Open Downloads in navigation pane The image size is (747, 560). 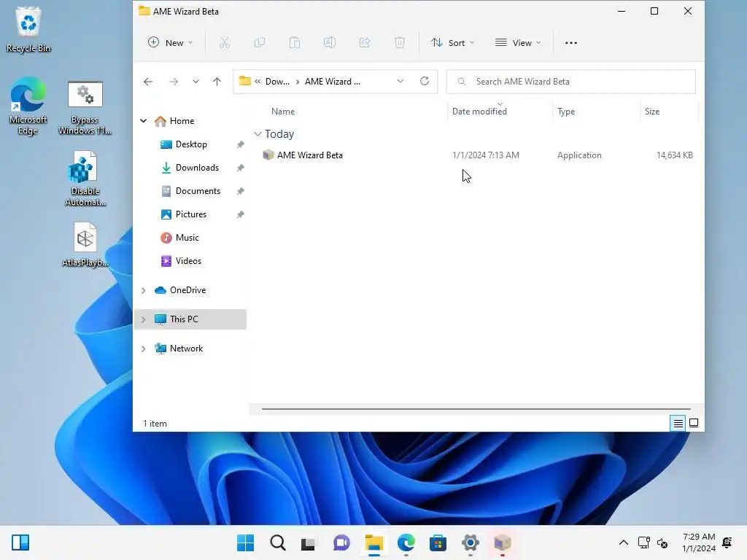(197, 168)
